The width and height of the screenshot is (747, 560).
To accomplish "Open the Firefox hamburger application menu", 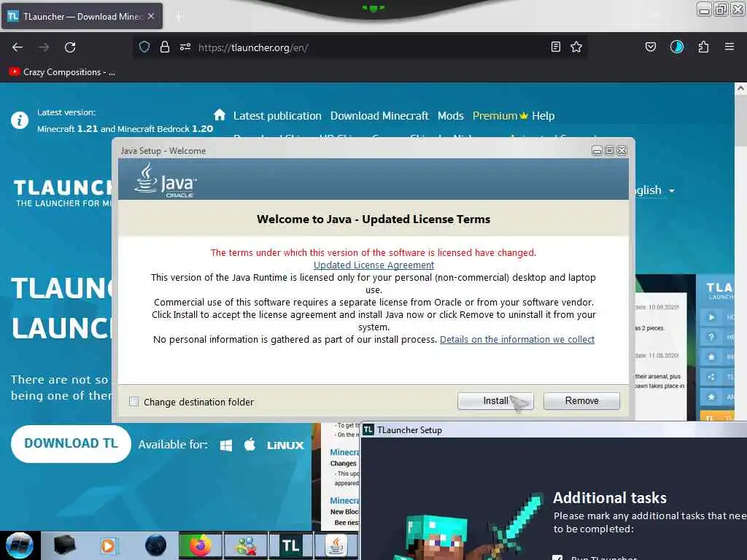I will [x=729, y=47].
